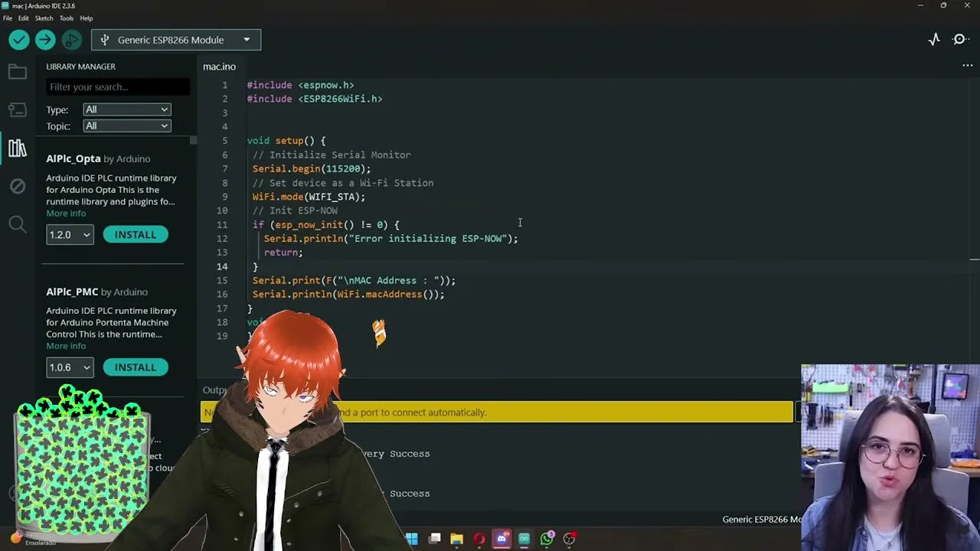Expand the Type filter dropdown
This screenshot has width=980, height=551.
coord(126,109)
